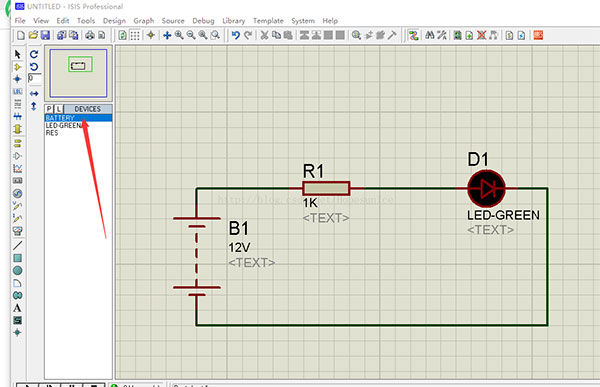Click the rotation angle input field

[x=34, y=78]
